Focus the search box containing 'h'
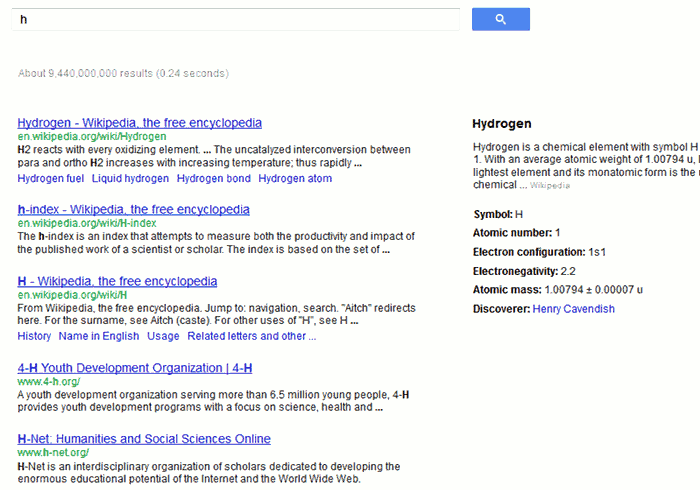Viewport: 700px width, 490px height. point(236,20)
